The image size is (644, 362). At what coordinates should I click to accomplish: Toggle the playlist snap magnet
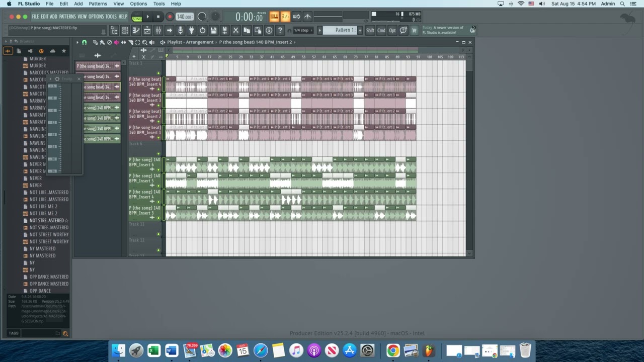point(84,43)
